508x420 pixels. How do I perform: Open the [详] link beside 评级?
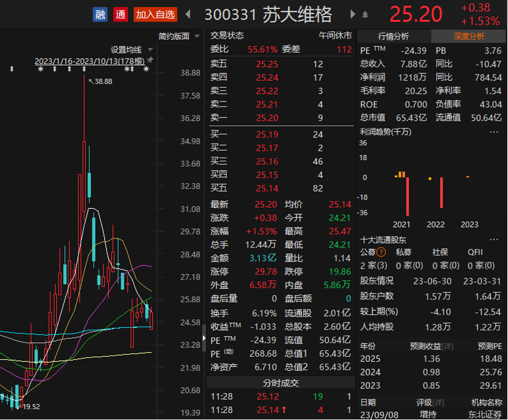click(x=438, y=402)
